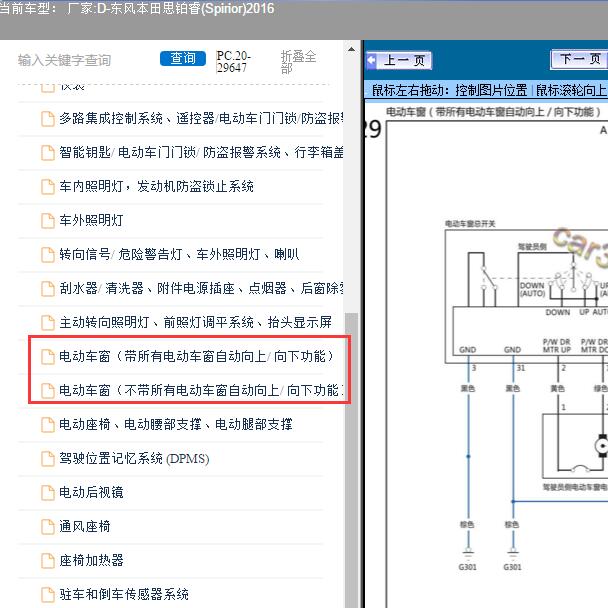This screenshot has width=608, height=608.
Task: Click the scroll up arrow of the list
Action: (x=351, y=49)
